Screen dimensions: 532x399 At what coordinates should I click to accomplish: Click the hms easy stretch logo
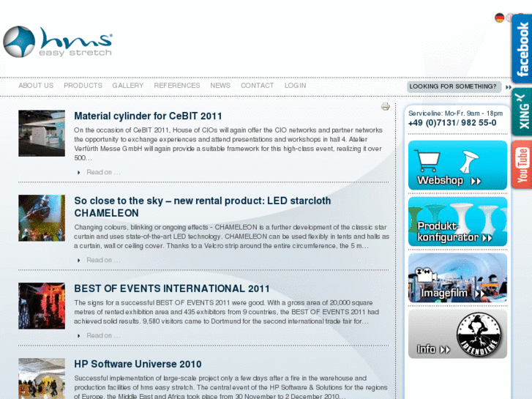pos(58,42)
